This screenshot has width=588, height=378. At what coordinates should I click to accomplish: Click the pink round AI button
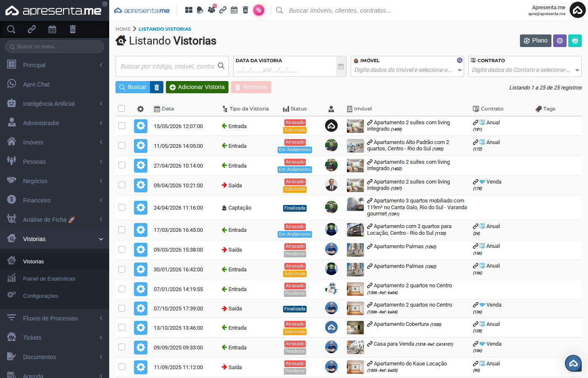(x=259, y=10)
